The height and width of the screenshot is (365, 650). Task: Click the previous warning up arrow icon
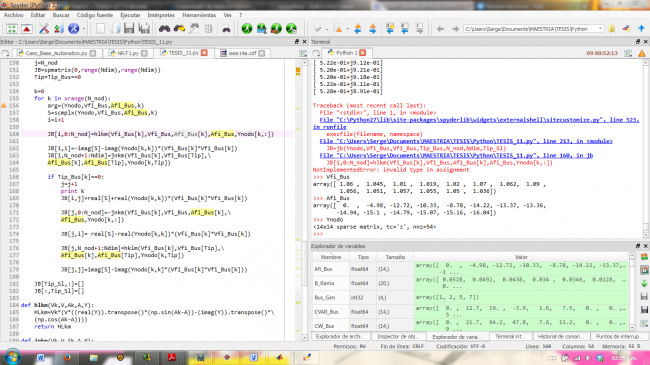358,29
